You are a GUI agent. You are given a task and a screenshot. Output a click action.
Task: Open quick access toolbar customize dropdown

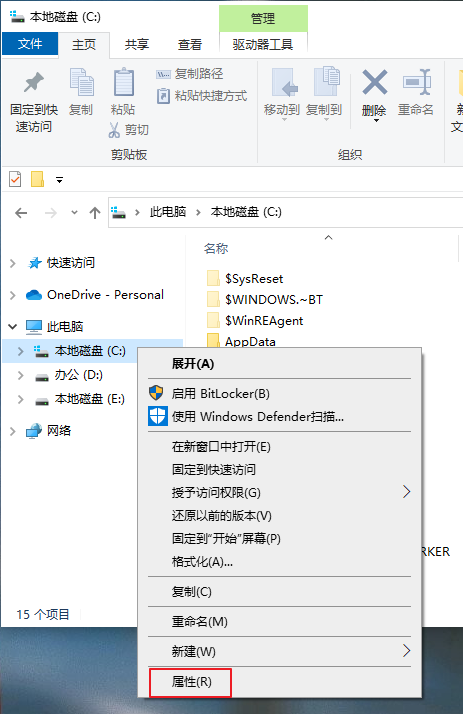coord(59,180)
